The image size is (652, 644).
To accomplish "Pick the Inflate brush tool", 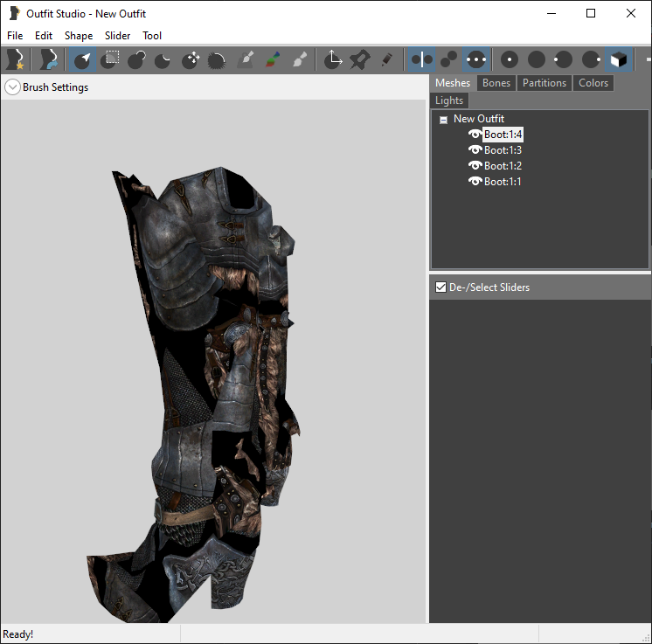I will tap(137, 59).
